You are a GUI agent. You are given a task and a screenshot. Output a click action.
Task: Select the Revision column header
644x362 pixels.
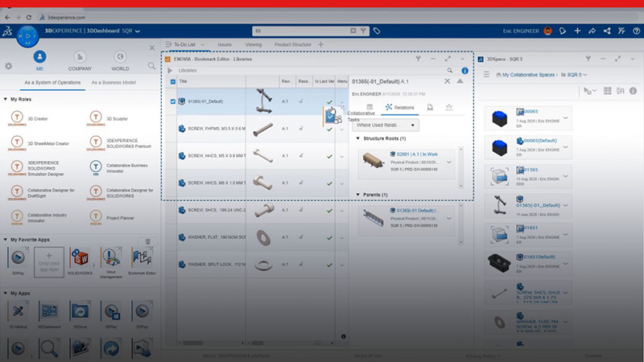pos(287,81)
